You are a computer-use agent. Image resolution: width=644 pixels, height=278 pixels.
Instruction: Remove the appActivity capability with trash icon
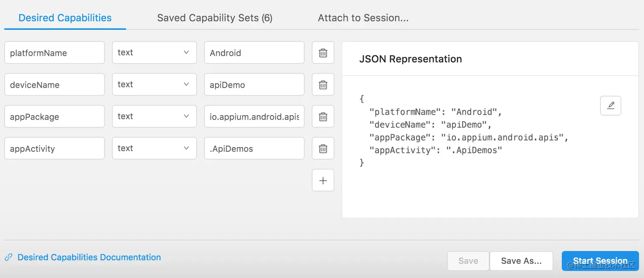tap(323, 148)
